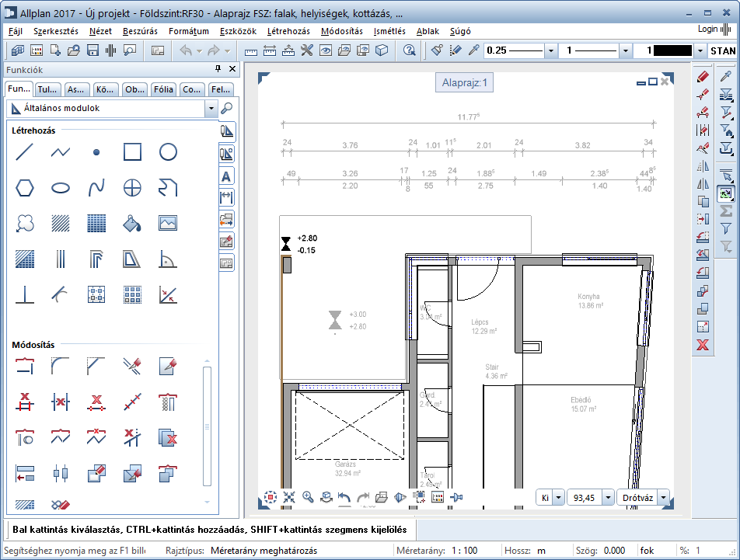
Task: Click the Szög 0.000 angle field
Action: coord(614,551)
